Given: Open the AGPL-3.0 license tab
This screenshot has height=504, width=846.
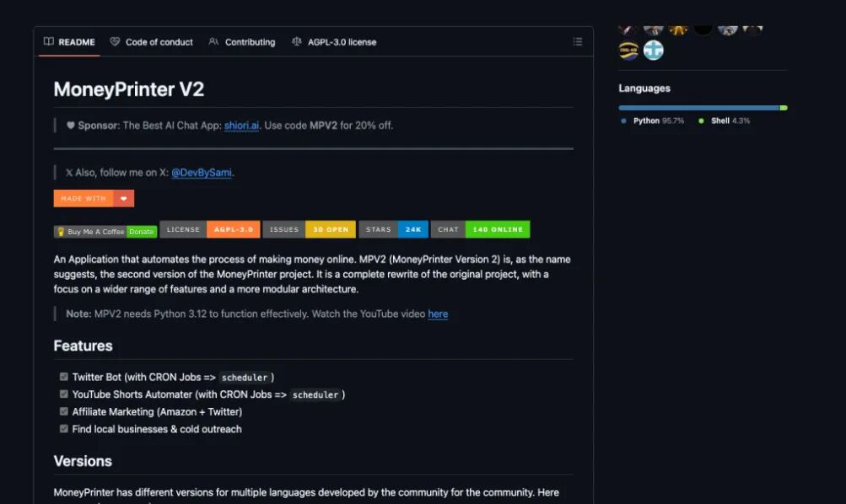Looking at the screenshot, I should pos(334,42).
